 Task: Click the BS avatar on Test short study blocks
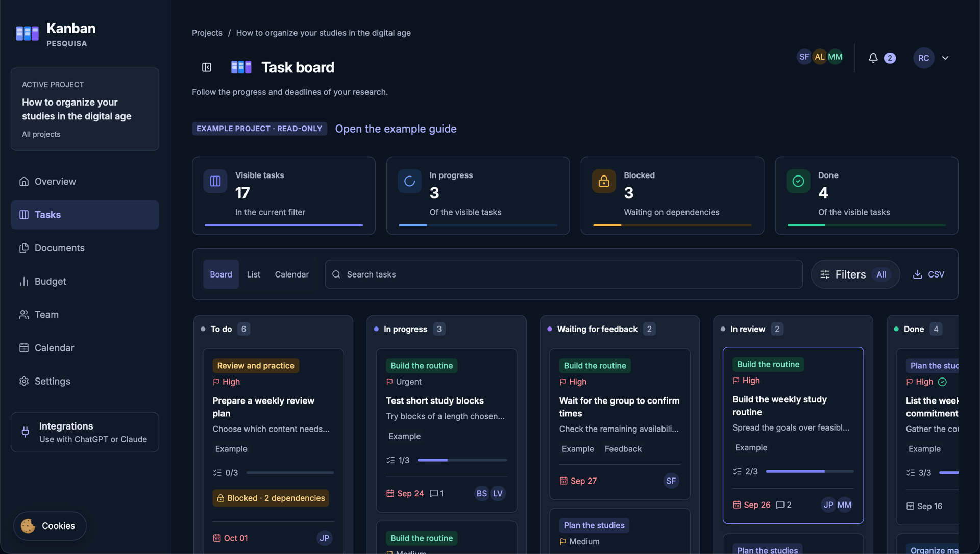click(x=481, y=493)
